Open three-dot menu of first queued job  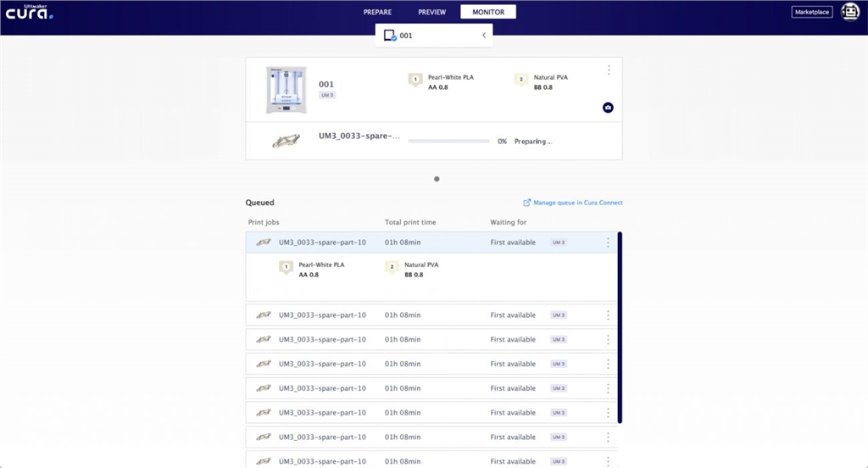(x=608, y=242)
